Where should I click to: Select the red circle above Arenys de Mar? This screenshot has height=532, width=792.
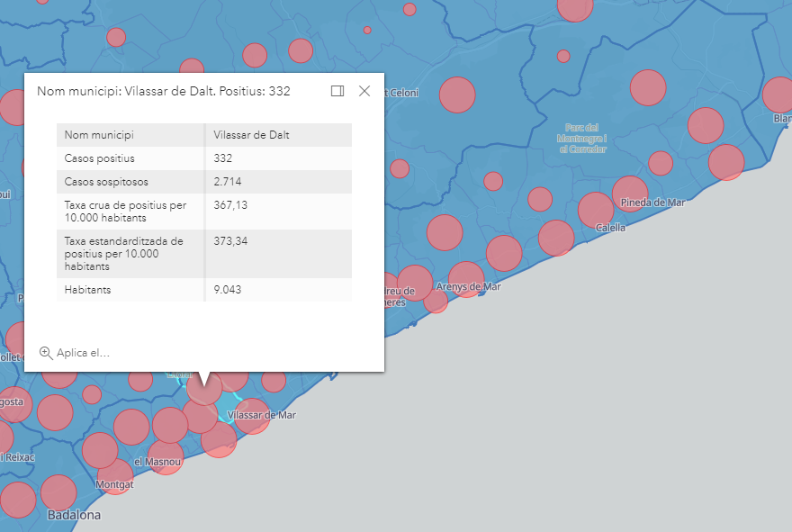[465, 279]
